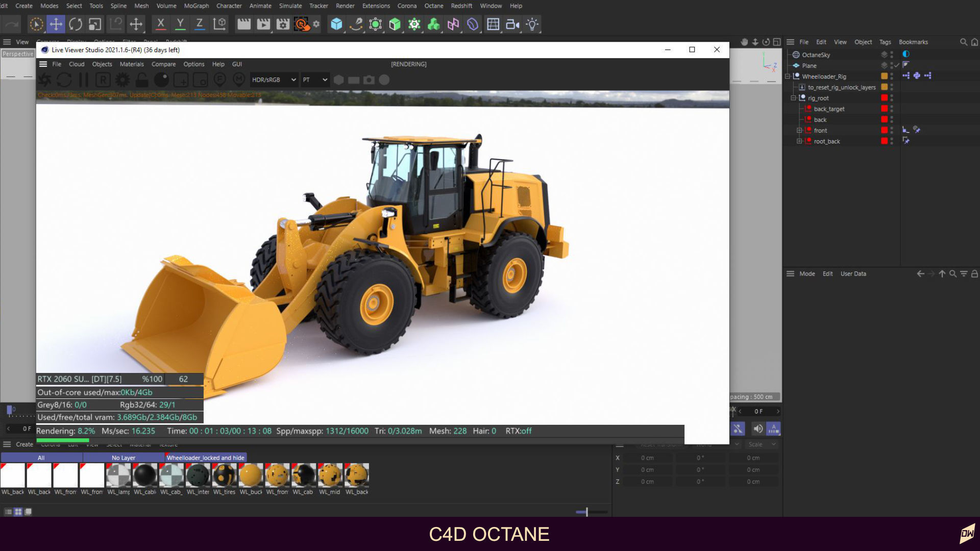
Task: Open Mode menu in Attribute Manager
Action: pos(807,274)
